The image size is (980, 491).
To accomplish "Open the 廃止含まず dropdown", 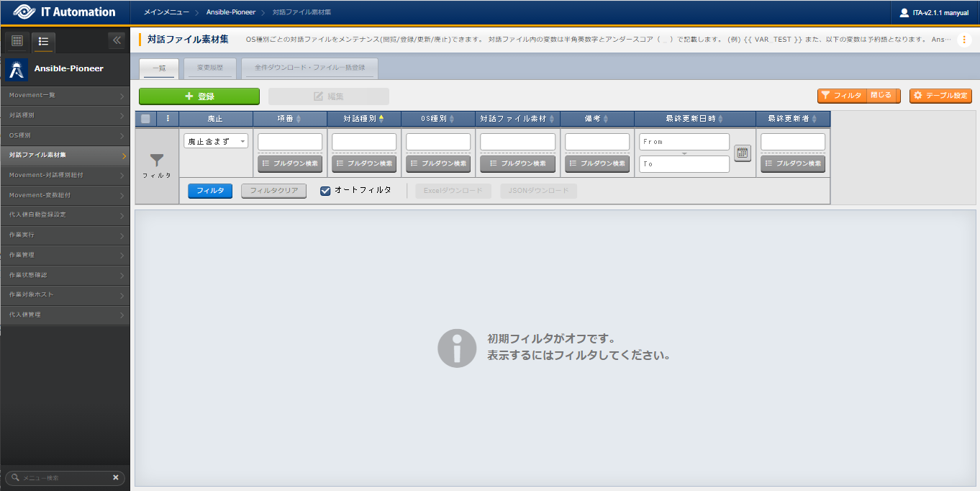I will [216, 142].
